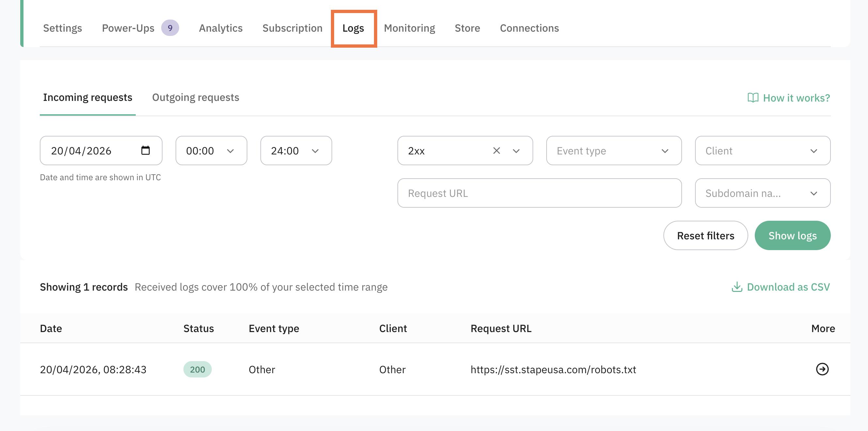Switch to the Analytics tab
Viewport: 868px width, 431px height.
(x=221, y=28)
